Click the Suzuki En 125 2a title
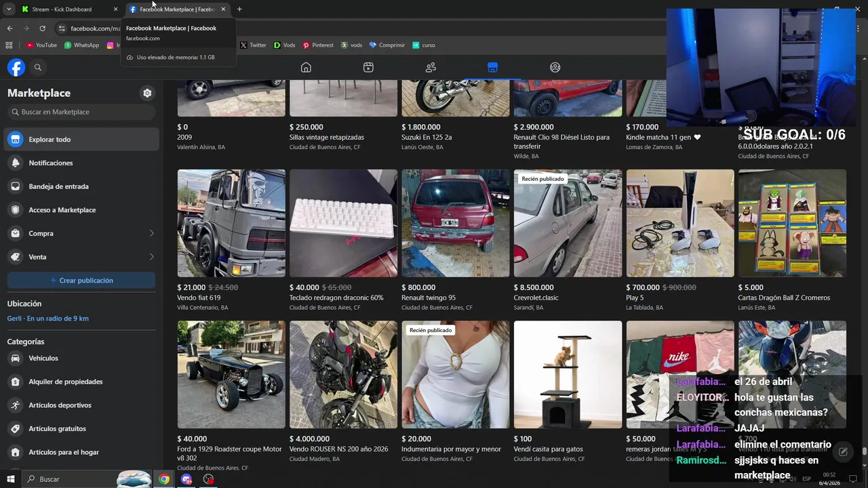The width and height of the screenshot is (868, 488). pyautogui.click(x=427, y=137)
